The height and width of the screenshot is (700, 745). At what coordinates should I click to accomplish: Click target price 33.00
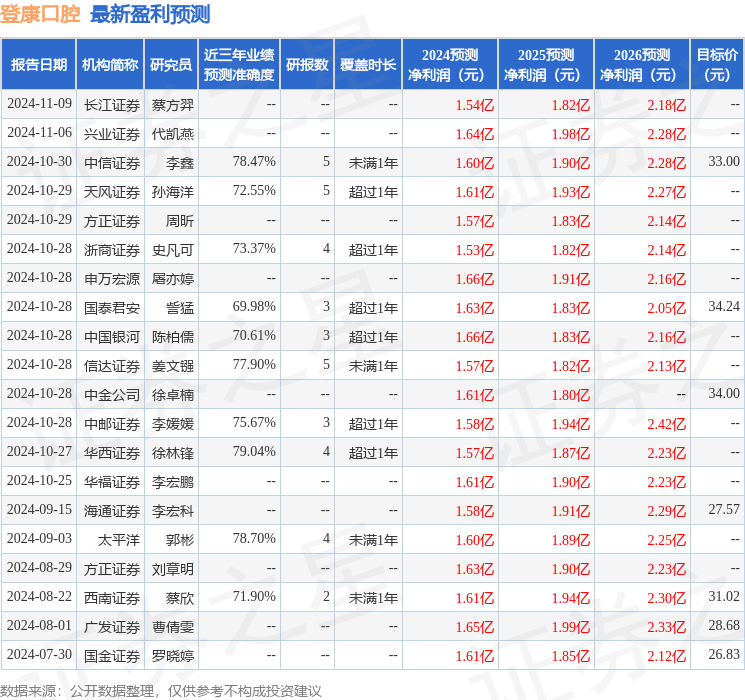(x=724, y=162)
